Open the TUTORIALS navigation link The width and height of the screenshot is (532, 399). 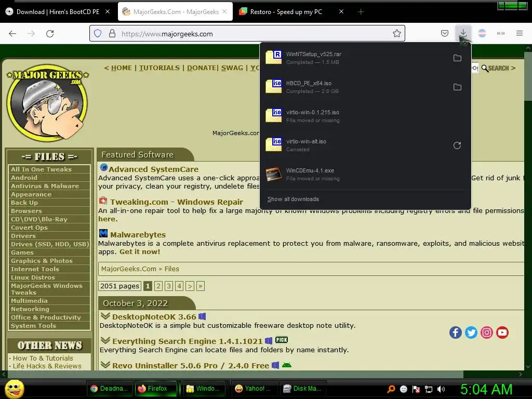pos(159,68)
